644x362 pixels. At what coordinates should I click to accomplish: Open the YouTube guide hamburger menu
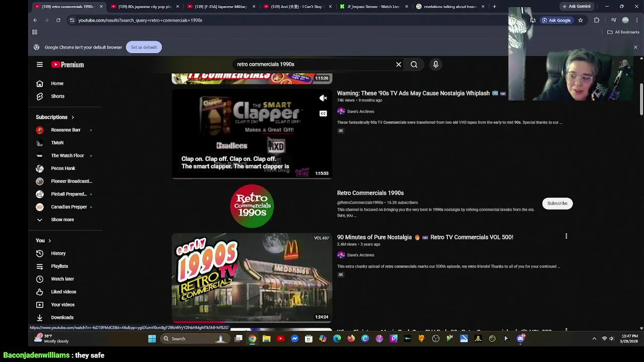tap(40, 64)
